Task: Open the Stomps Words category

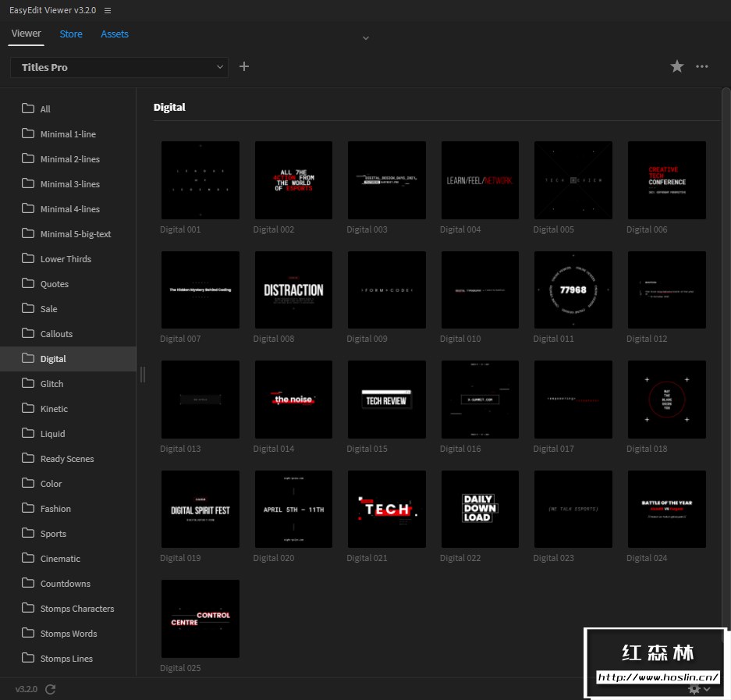Action: 69,634
